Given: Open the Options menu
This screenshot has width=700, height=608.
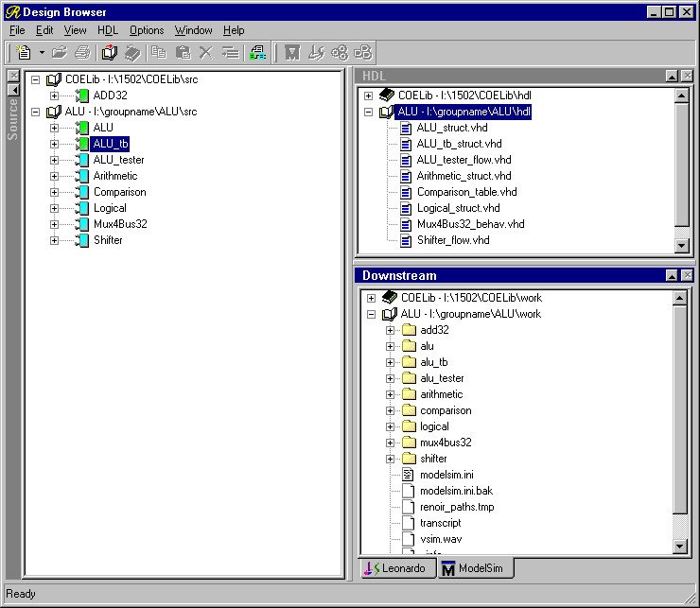Looking at the screenshot, I should click(x=147, y=30).
